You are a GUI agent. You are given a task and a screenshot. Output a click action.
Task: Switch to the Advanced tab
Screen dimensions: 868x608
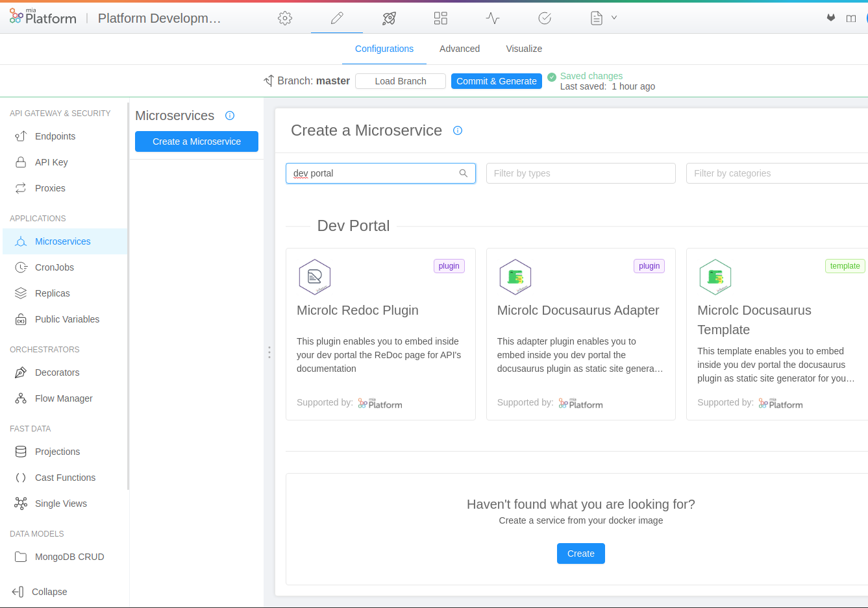tap(460, 49)
